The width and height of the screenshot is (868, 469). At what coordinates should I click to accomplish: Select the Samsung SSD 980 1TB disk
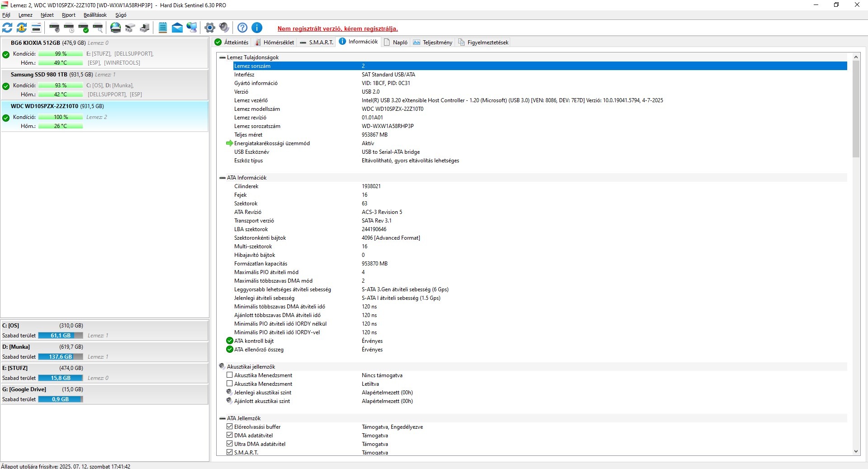tap(104, 85)
